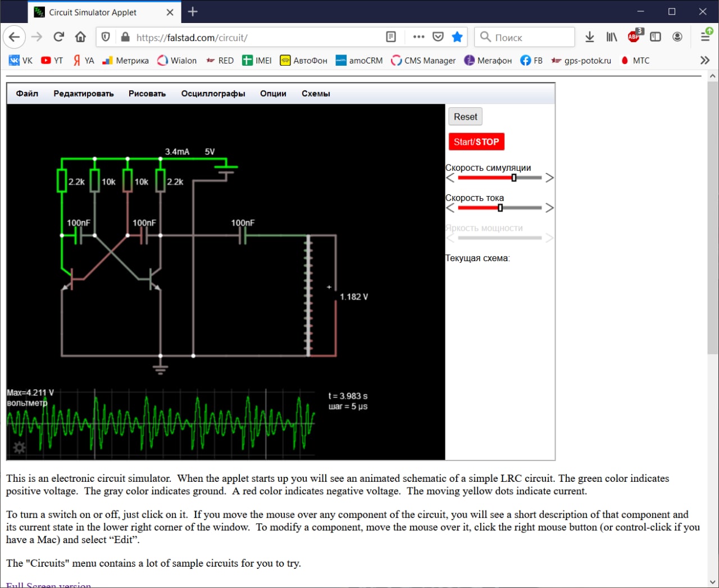Viewport: 719px width, 588px height.
Task: Open the Firefox home page icon
Action: (80, 37)
